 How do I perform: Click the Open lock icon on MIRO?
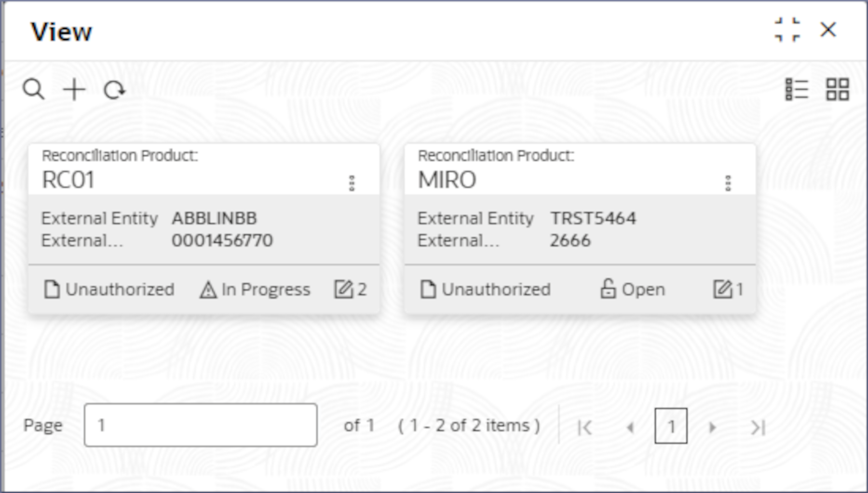click(x=608, y=289)
